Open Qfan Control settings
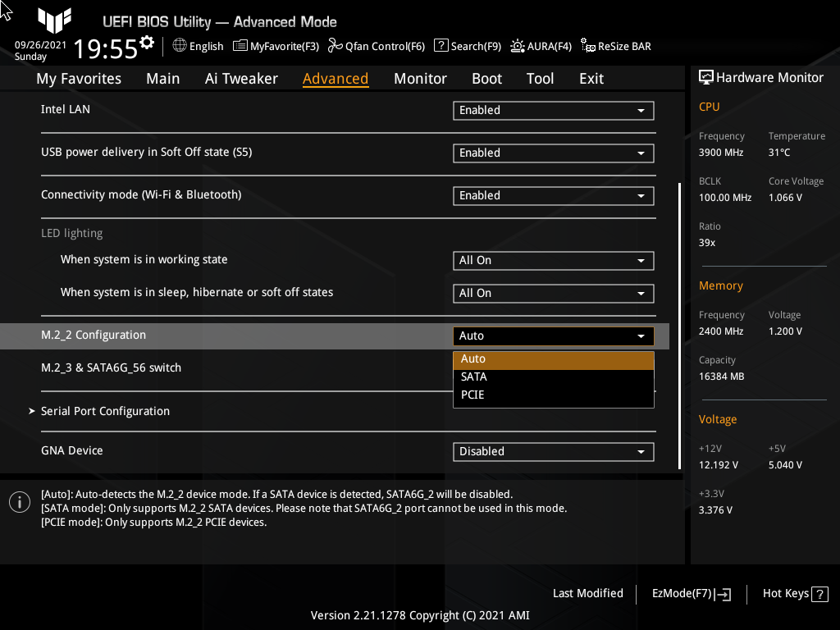The height and width of the screenshot is (630, 840). click(376, 46)
